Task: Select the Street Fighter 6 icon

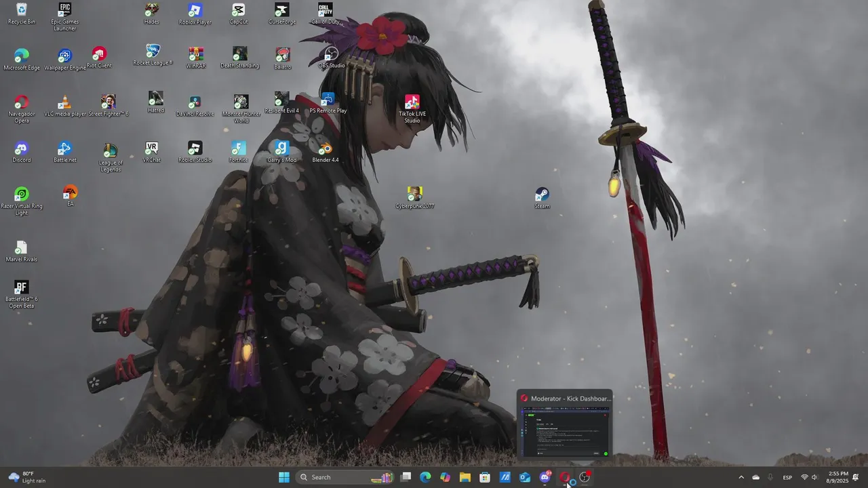Action: pos(108,106)
